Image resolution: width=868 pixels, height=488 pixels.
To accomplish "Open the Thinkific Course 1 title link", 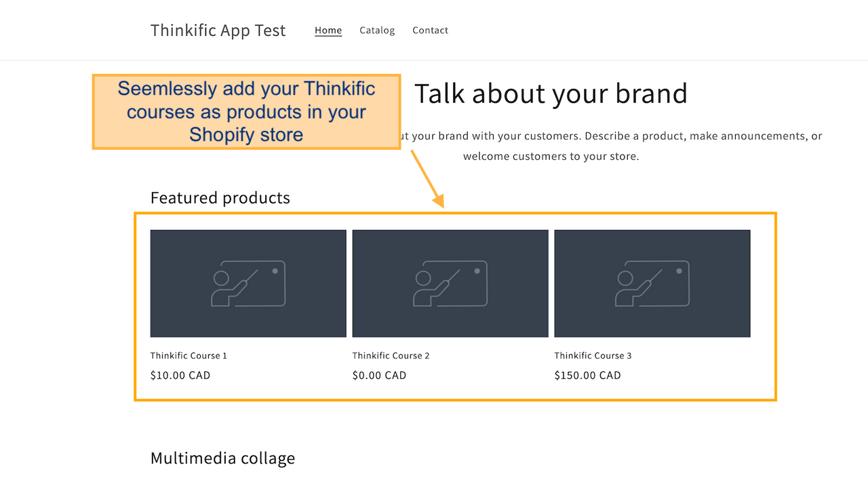I will (189, 356).
